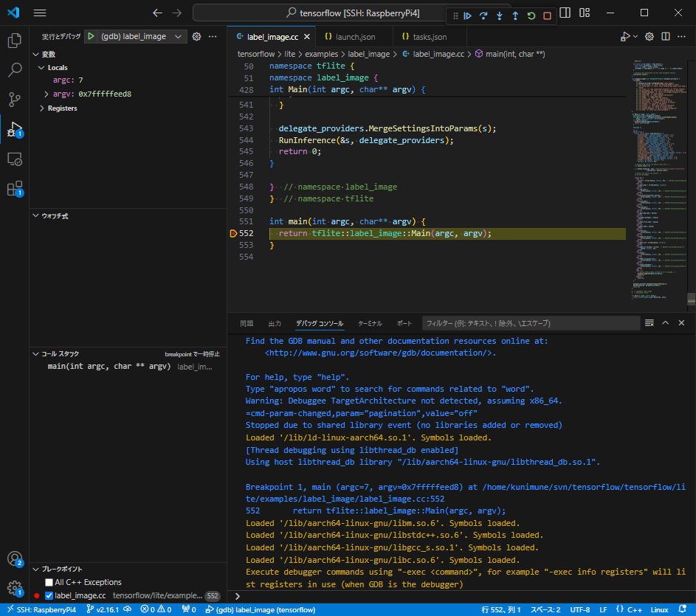The image size is (696, 616).
Task: Open the Explorer view in activity bar
Action: pyautogui.click(x=15, y=41)
